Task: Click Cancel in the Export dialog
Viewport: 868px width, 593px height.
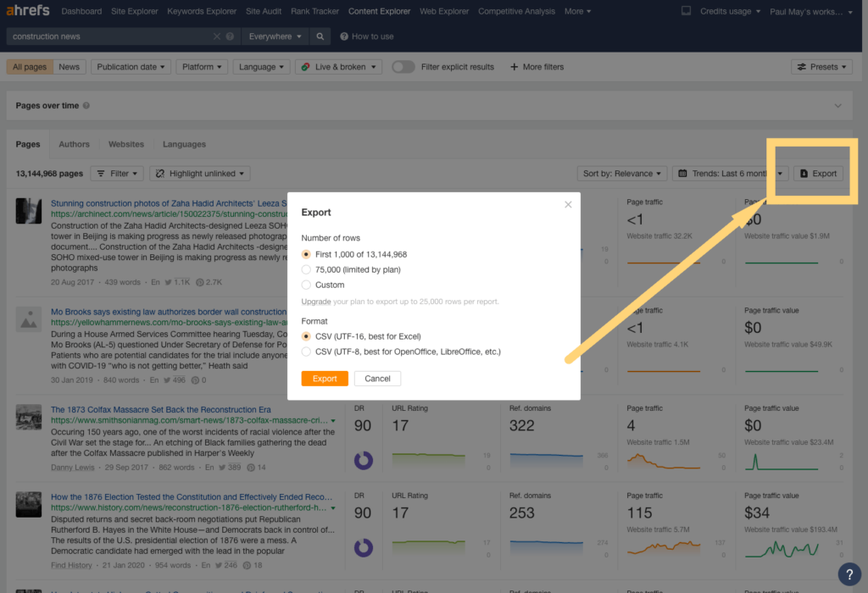Action: pyautogui.click(x=377, y=378)
